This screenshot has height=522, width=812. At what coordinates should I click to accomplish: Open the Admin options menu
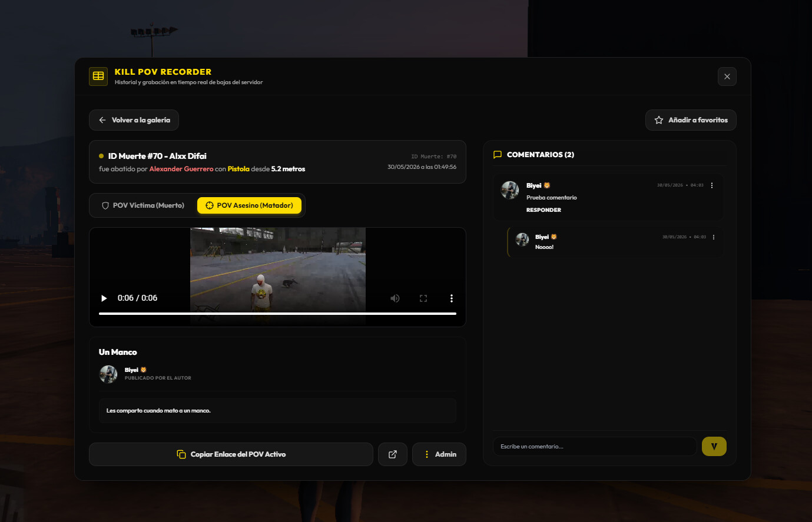[439, 454]
